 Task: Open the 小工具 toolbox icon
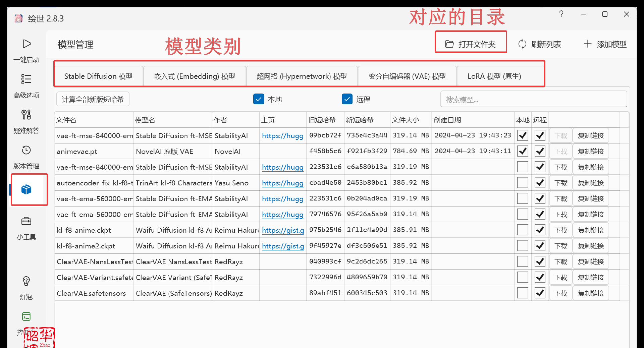click(x=26, y=221)
